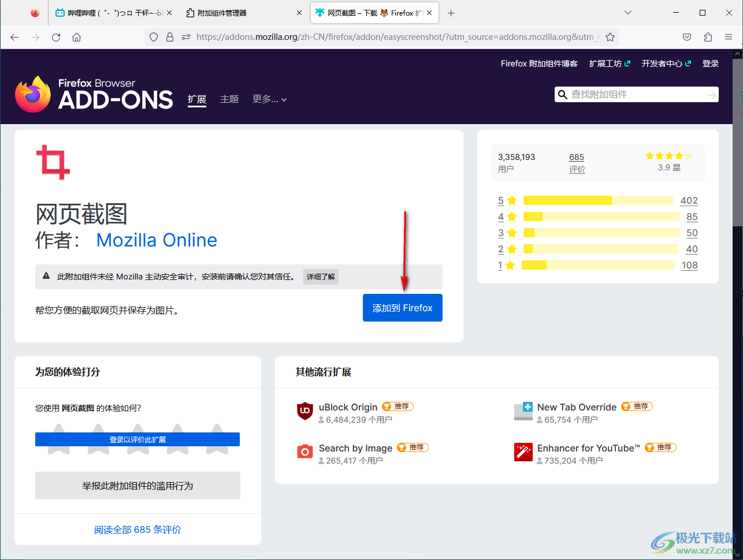Submit search with the arrow icon
743x560 pixels.
click(711, 95)
